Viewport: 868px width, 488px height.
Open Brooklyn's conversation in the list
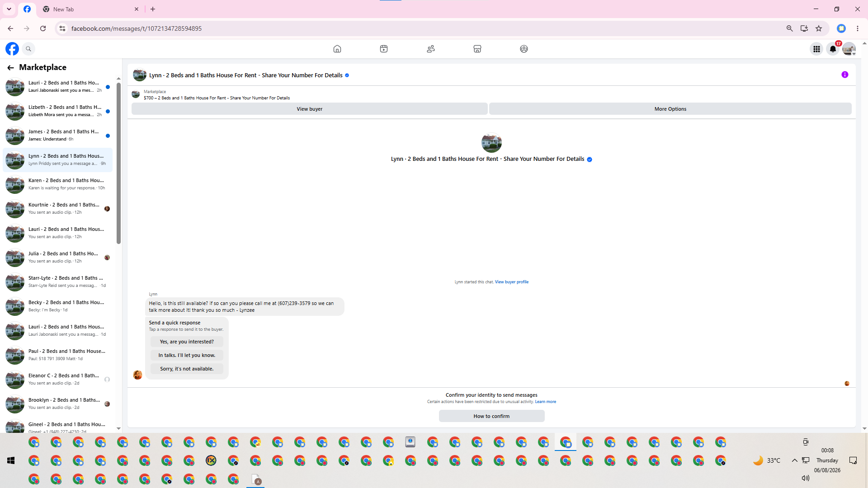(x=58, y=404)
